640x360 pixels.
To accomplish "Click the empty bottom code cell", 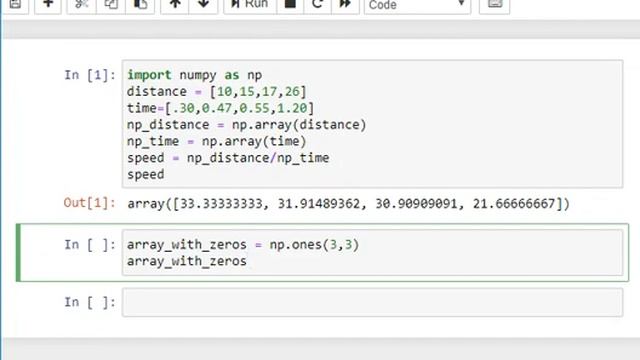I will (372, 302).
